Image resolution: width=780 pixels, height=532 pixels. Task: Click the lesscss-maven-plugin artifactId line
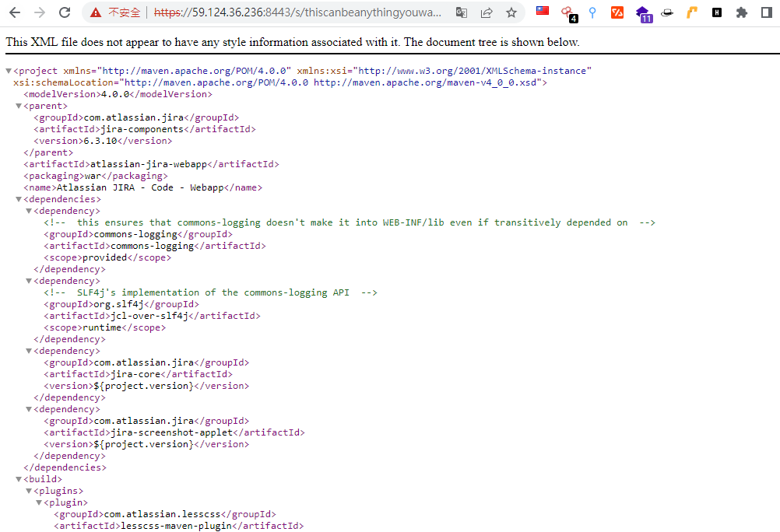coord(178,526)
